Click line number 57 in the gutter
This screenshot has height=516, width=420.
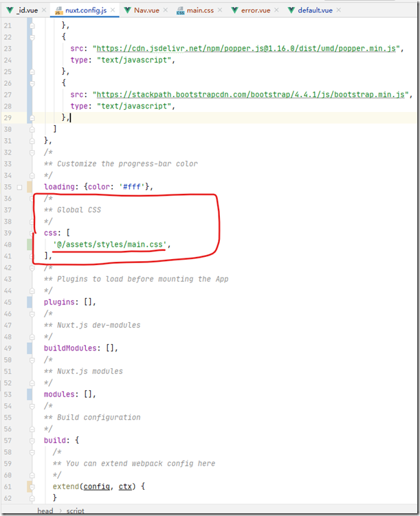(x=8, y=440)
